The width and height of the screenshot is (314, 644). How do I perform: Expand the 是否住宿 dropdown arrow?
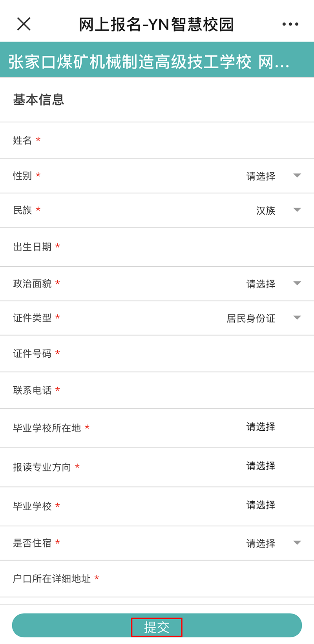297,543
